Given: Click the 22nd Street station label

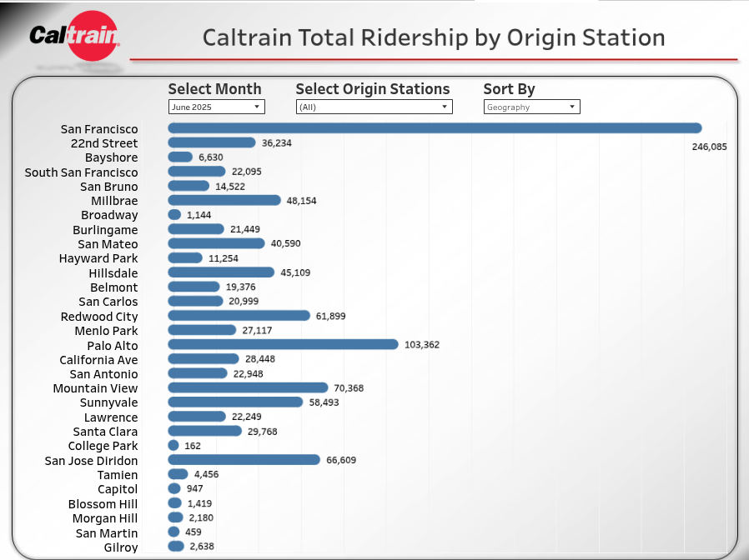Looking at the screenshot, I should click(x=104, y=143).
